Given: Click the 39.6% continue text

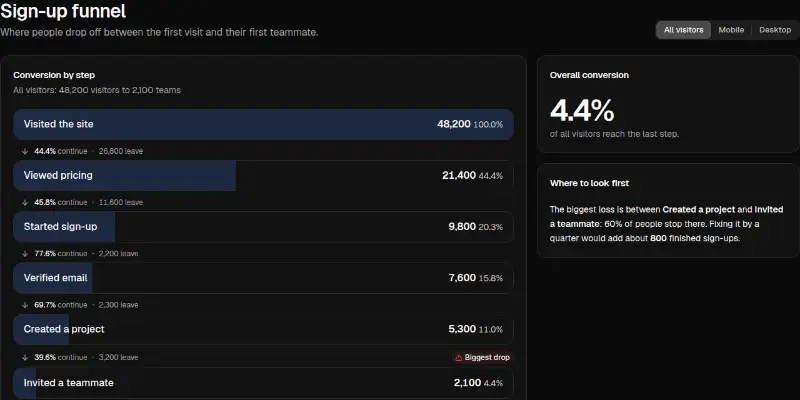Looking at the screenshot, I should [61, 357].
